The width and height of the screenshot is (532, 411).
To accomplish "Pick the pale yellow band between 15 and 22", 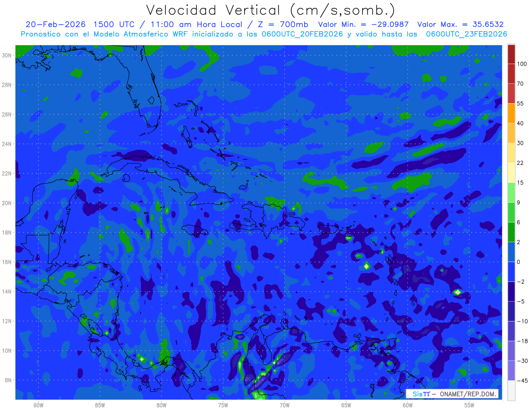I will 511,172.
